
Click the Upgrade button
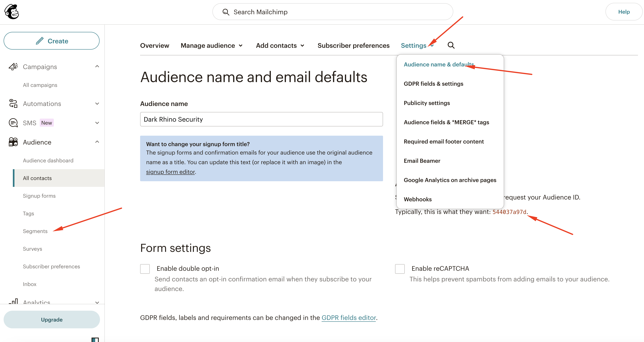(x=52, y=320)
